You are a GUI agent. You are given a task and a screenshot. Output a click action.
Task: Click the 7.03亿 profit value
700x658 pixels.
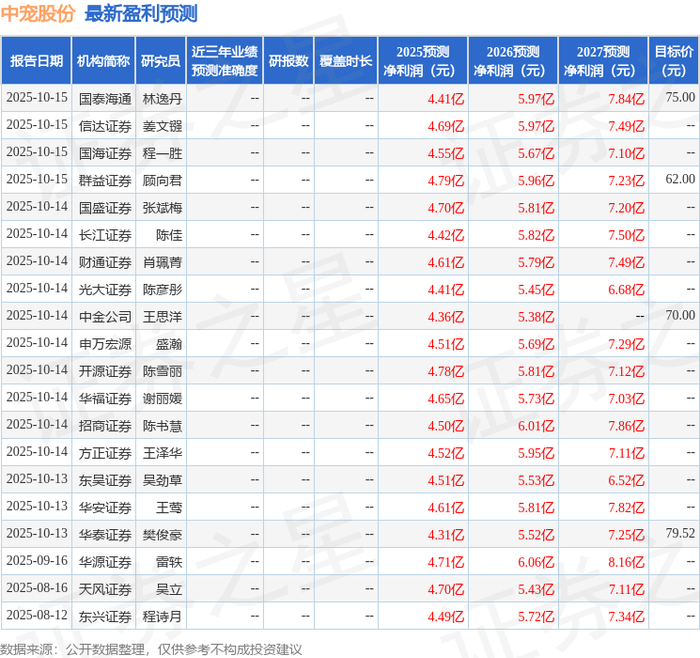pyautogui.click(x=626, y=398)
